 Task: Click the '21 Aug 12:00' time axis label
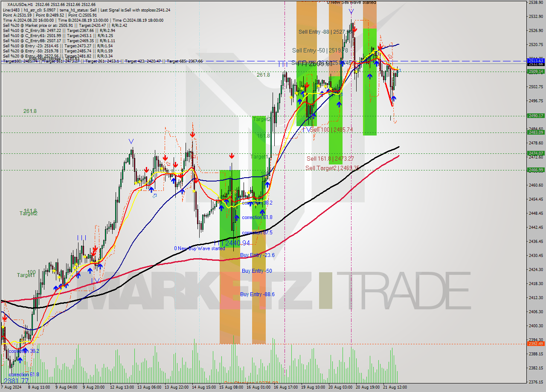pos(395,387)
